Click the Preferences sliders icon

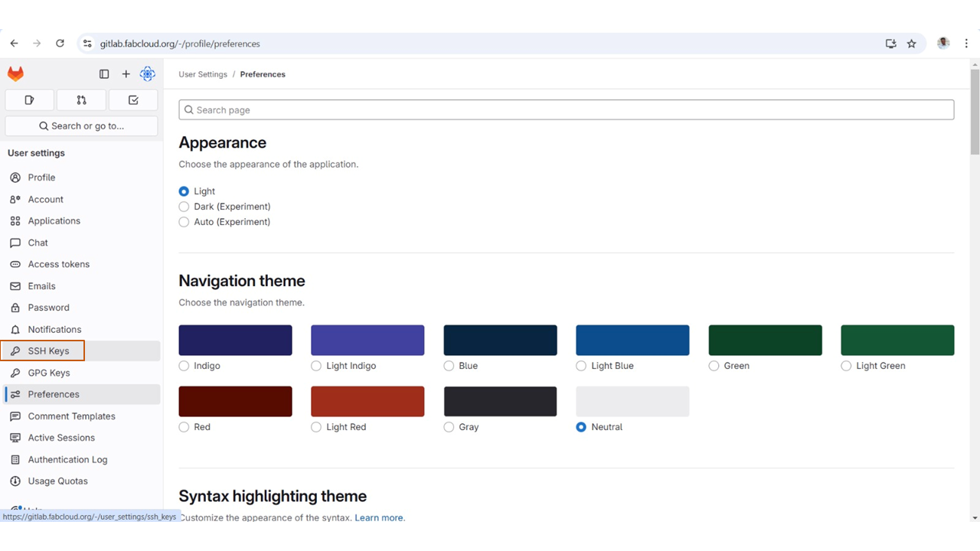15,394
